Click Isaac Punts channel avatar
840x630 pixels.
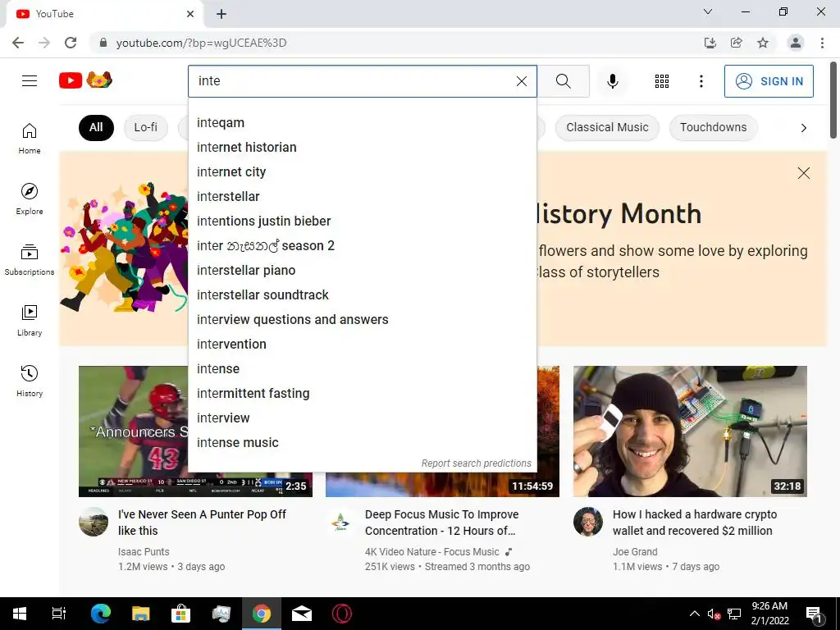click(x=94, y=522)
